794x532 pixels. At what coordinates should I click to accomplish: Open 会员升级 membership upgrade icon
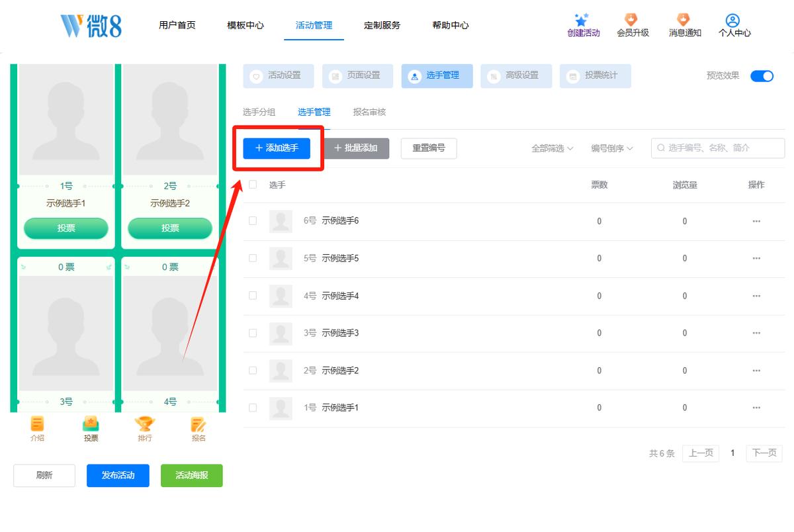(x=632, y=20)
